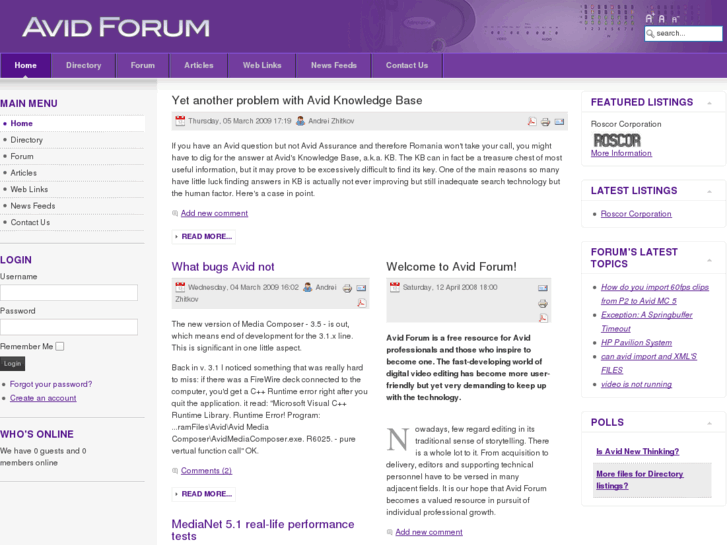This screenshot has height=545, width=727.
Task: Print the Knowledge Base article
Action: pyautogui.click(x=545, y=122)
